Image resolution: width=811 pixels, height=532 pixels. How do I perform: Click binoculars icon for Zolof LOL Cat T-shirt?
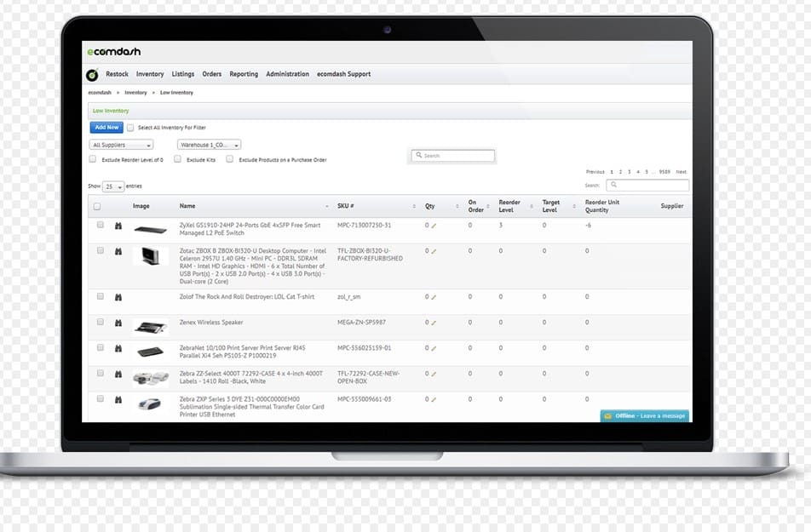(118, 297)
